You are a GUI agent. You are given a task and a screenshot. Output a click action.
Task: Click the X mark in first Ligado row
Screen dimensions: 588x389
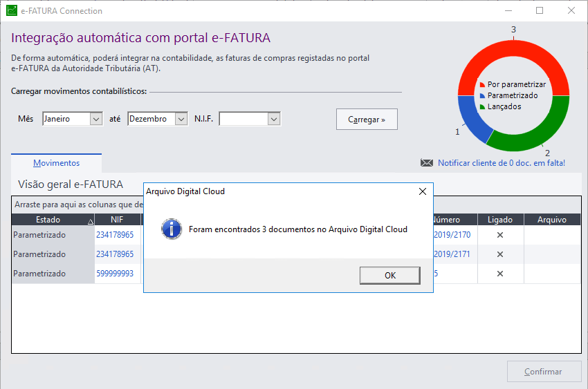point(500,235)
